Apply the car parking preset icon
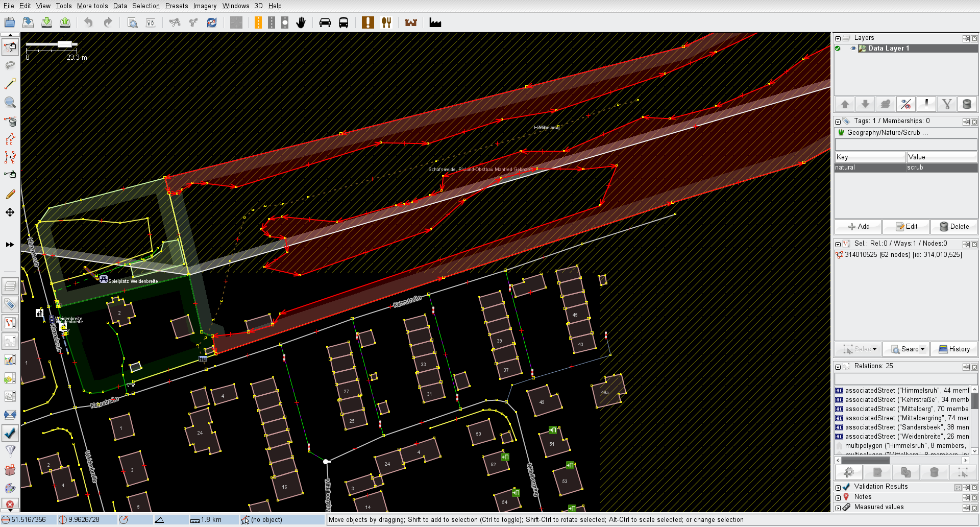The image size is (980, 527). pyautogui.click(x=325, y=22)
